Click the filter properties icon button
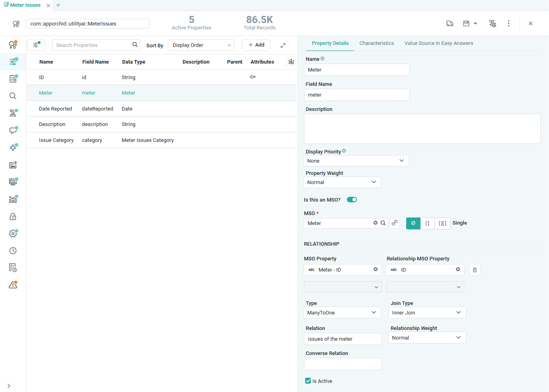 (x=36, y=45)
